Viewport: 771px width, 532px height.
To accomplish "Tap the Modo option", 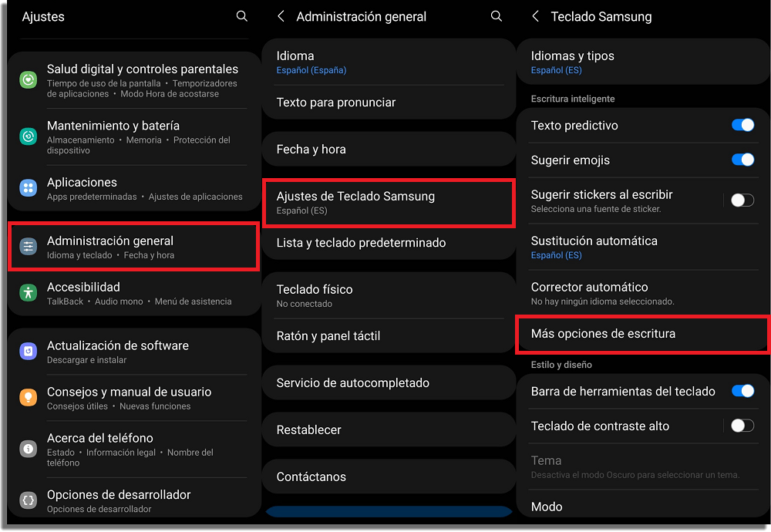I will [643, 504].
